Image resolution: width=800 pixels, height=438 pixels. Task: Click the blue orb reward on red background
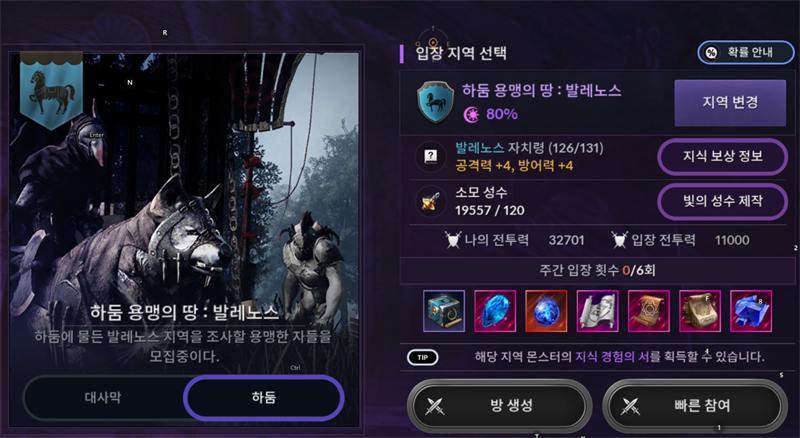coord(546,311)
